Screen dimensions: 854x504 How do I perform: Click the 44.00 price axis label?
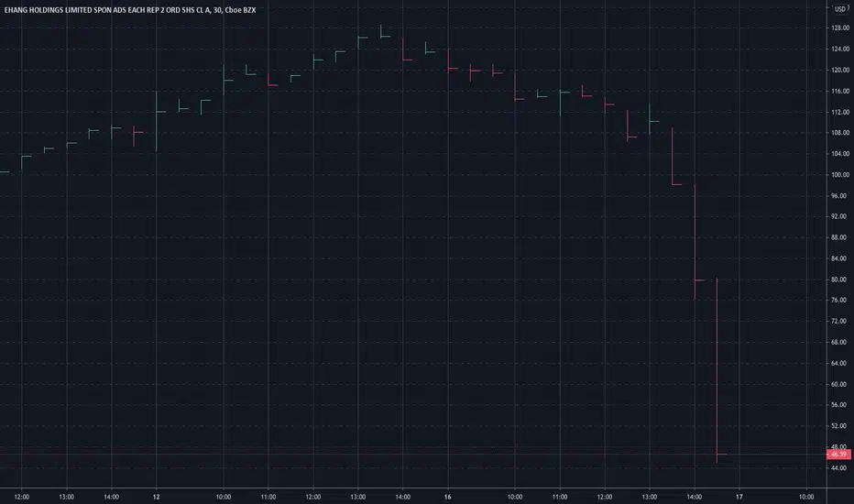(x=840, y=468)
